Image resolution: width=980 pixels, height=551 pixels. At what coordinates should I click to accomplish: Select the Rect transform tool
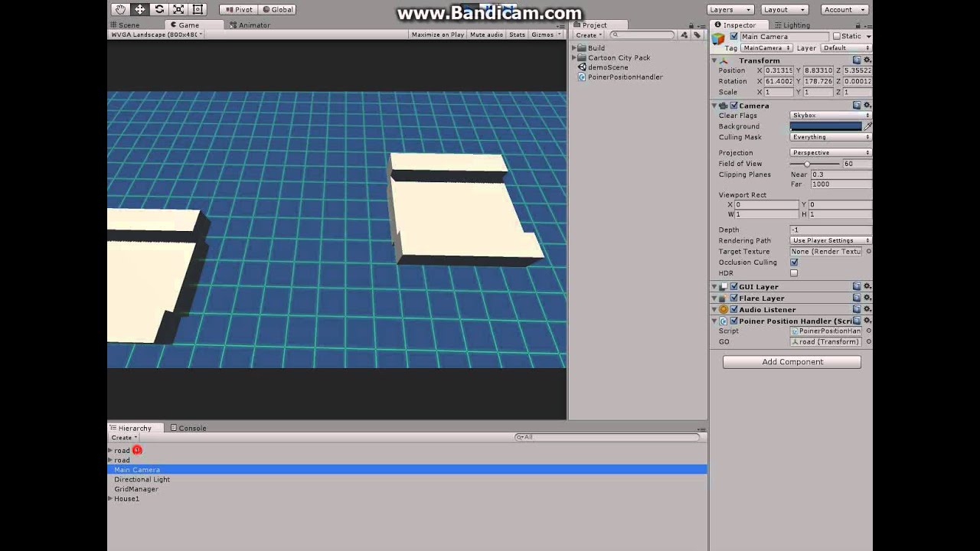pos(198,9)
